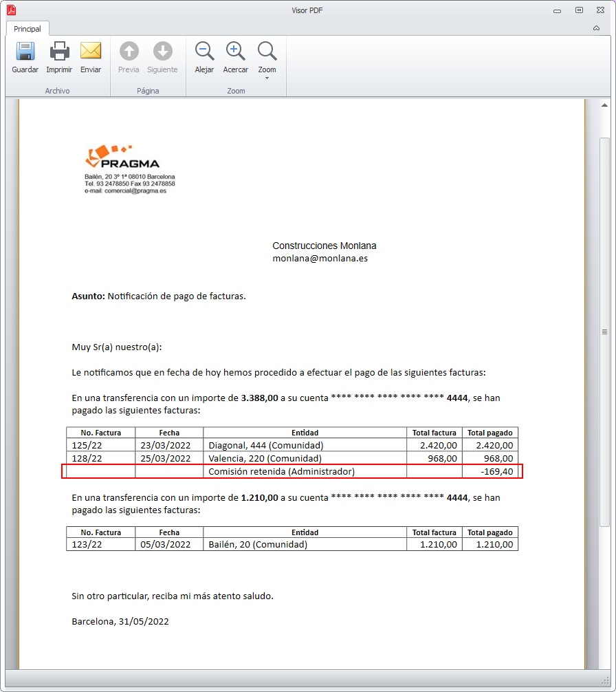The height and width of the screenshot is (692, 616).
Task: Click the date 05/03/2022 cell
Action: point(169,544)
